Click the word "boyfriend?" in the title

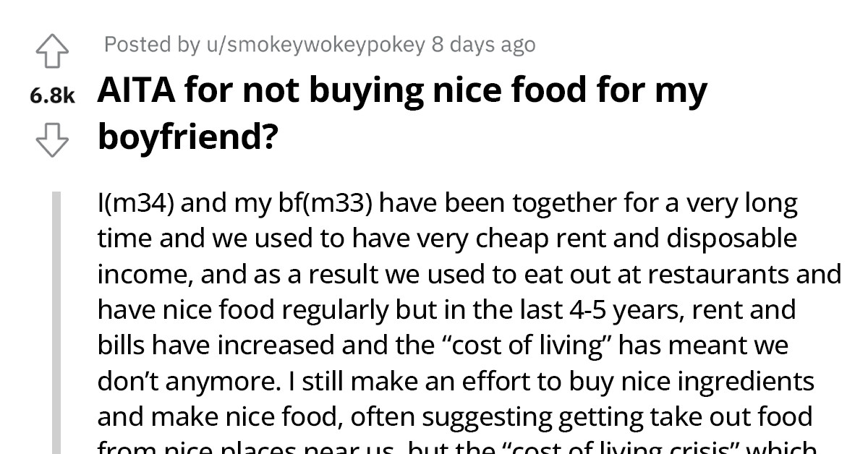pos(188,135)
